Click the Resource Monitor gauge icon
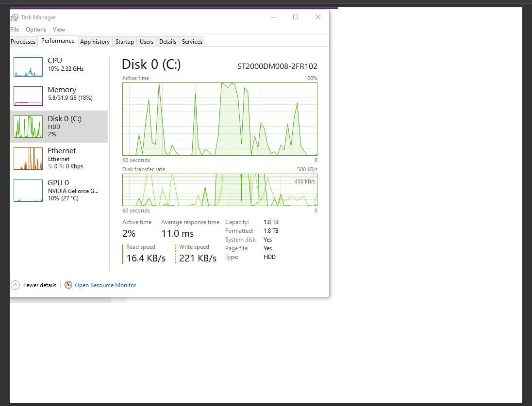The width and height of the screenshot is (532, 406). (x=68, y=285)
